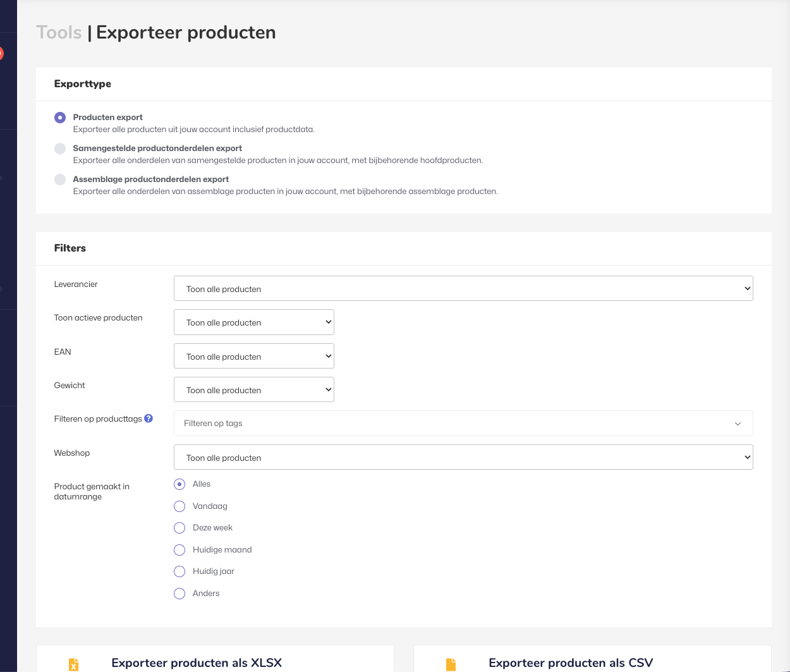790x672 pixels.
Task: Open the Gewicht filter dropdown
Action: click(x=253, y=389)
